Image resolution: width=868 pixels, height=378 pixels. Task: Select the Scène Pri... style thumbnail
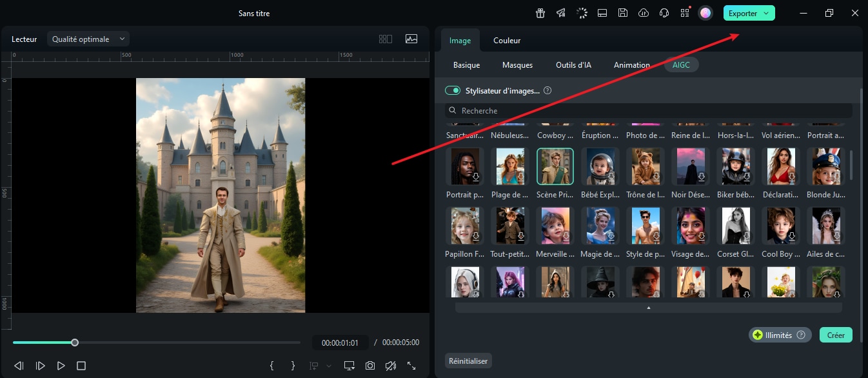tap(555, 166)
